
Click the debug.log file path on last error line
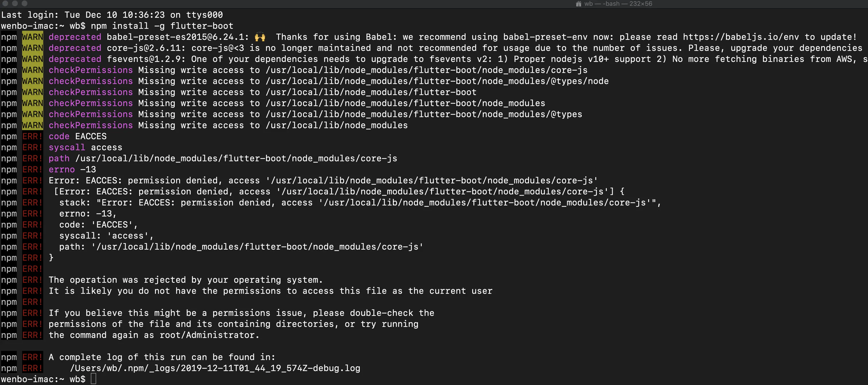tap(215, 368)
